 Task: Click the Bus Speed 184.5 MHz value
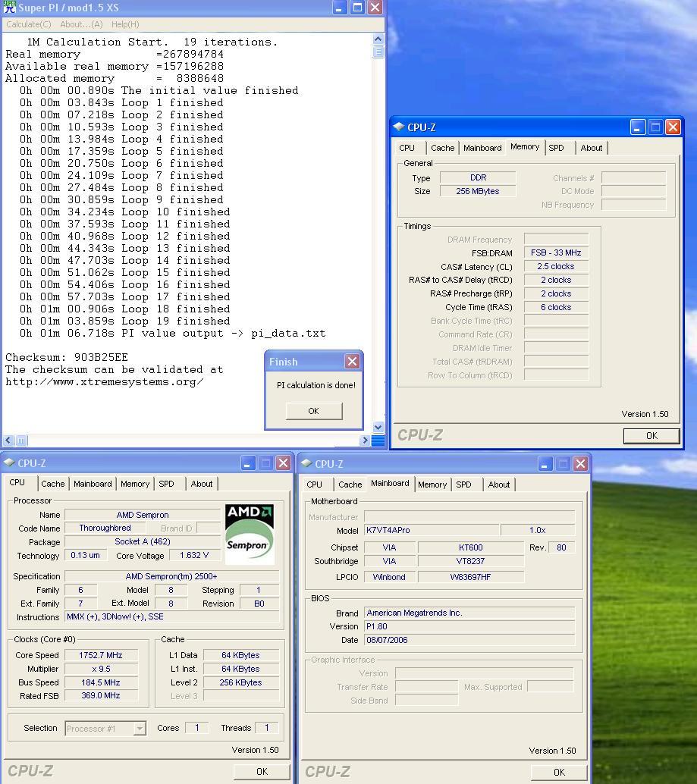(101, 682)
